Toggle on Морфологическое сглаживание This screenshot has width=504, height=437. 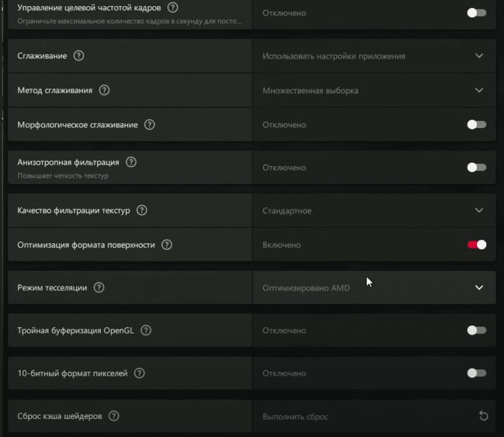(x=476, y=124)
